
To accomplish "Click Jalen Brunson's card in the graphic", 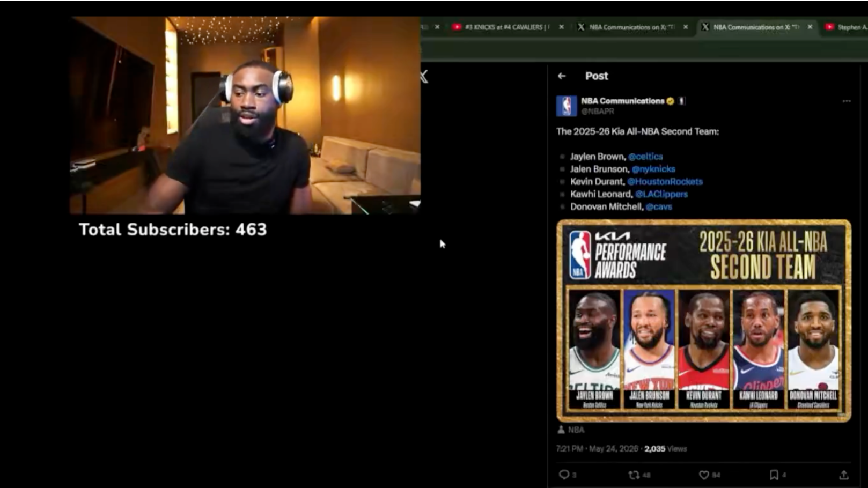I will 649,349.
